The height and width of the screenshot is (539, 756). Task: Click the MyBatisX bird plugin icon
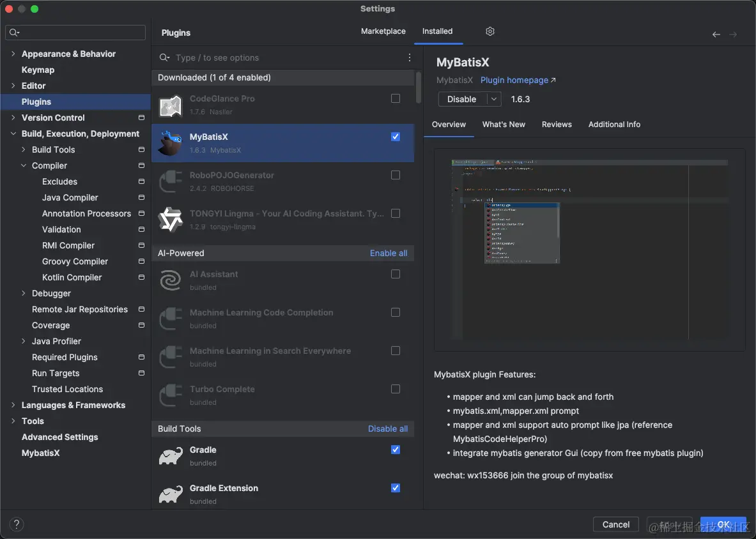pos(171,144)
